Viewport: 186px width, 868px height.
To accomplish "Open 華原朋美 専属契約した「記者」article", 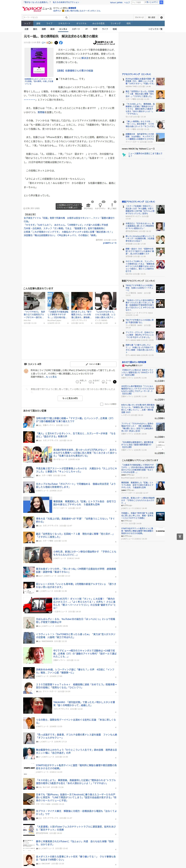I will [x=84, y=503].
